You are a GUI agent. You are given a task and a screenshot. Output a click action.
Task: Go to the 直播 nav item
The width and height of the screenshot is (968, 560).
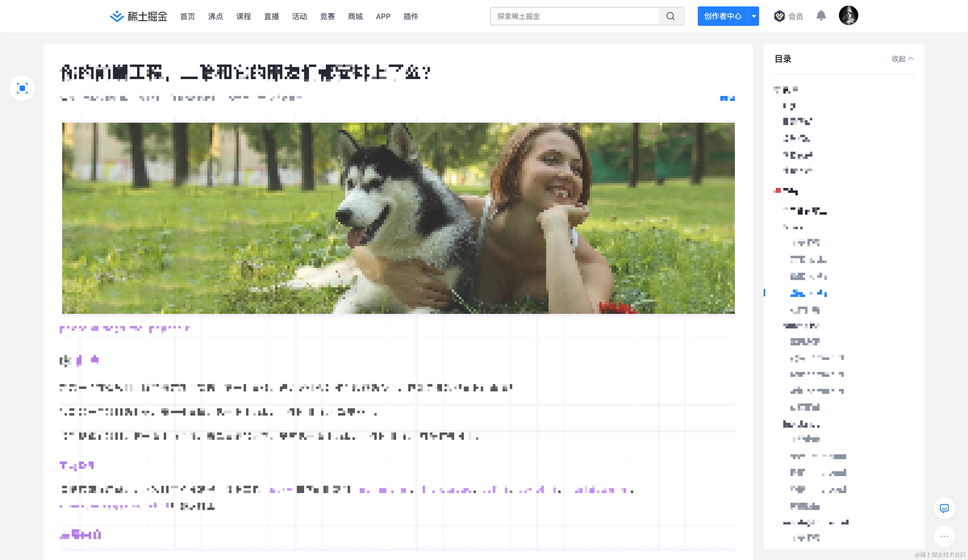click(271, 17)
